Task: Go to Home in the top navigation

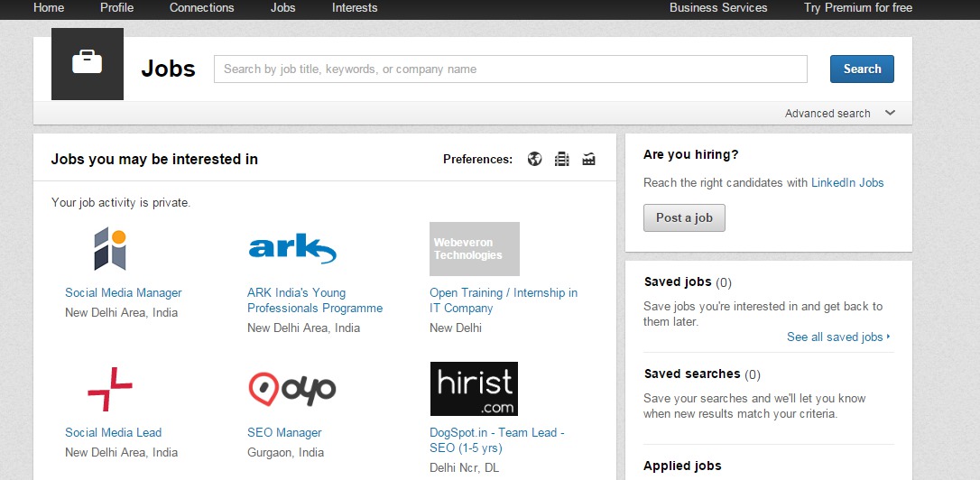Action: 49,8
